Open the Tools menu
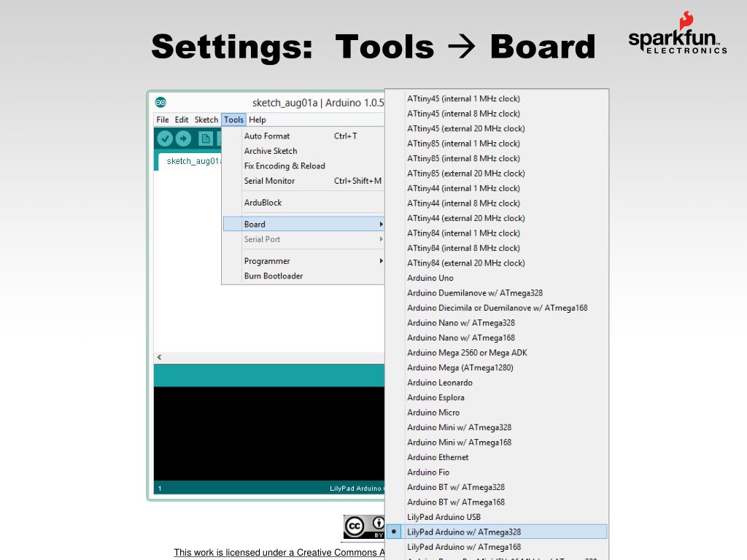The image size is (747, 560). tap(233, 120)
